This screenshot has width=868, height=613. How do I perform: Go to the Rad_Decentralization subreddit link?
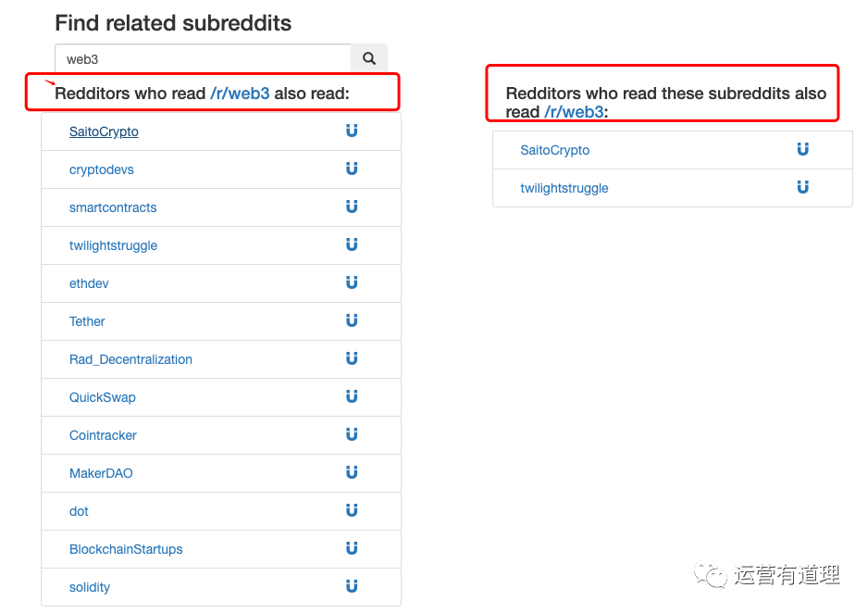click(x=130, y=359)
